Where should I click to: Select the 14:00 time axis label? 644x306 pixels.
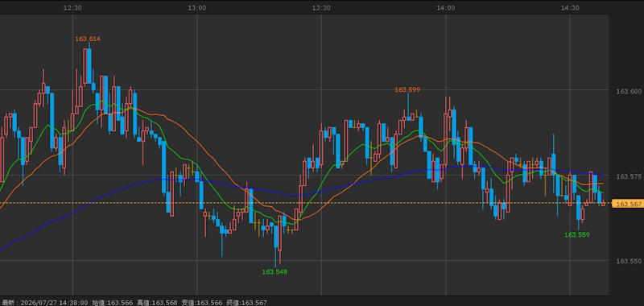446,8
